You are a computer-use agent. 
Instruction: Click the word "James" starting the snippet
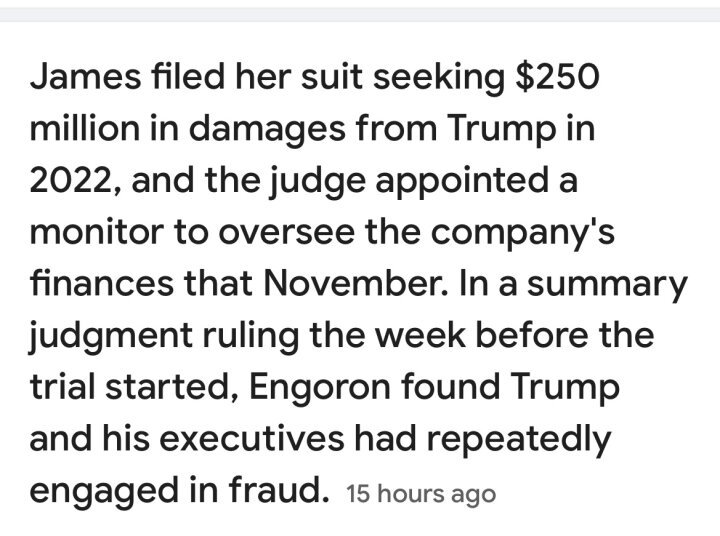pyautogui.click(x=85, y=76)
